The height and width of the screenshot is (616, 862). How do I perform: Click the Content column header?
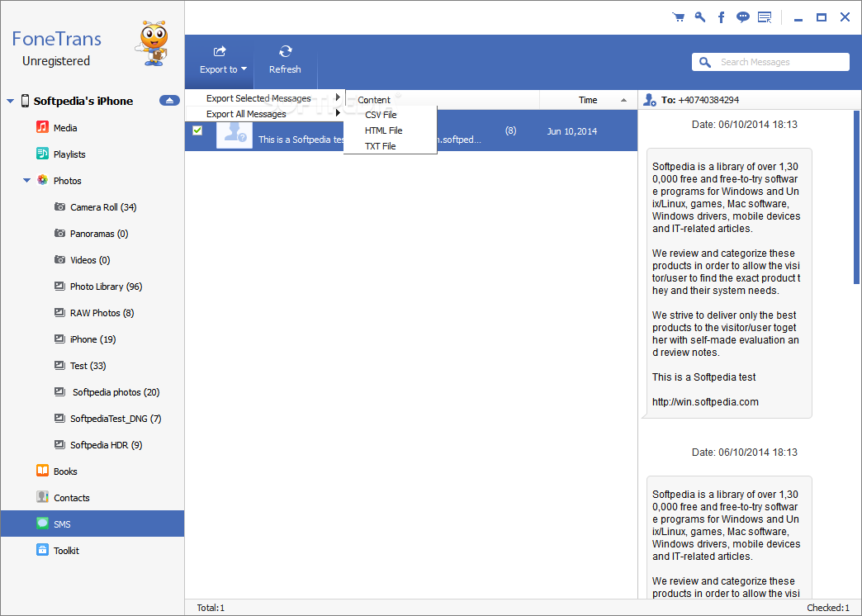374,100
